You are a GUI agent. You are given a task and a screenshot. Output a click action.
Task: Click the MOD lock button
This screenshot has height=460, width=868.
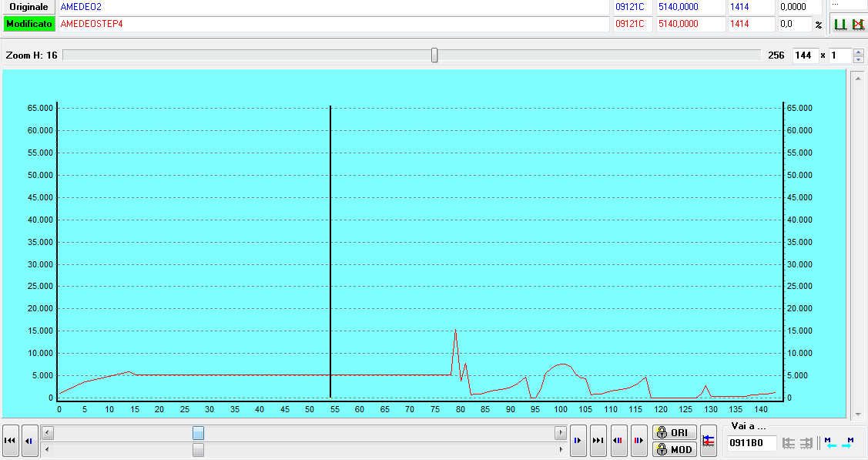coord(674,449)
